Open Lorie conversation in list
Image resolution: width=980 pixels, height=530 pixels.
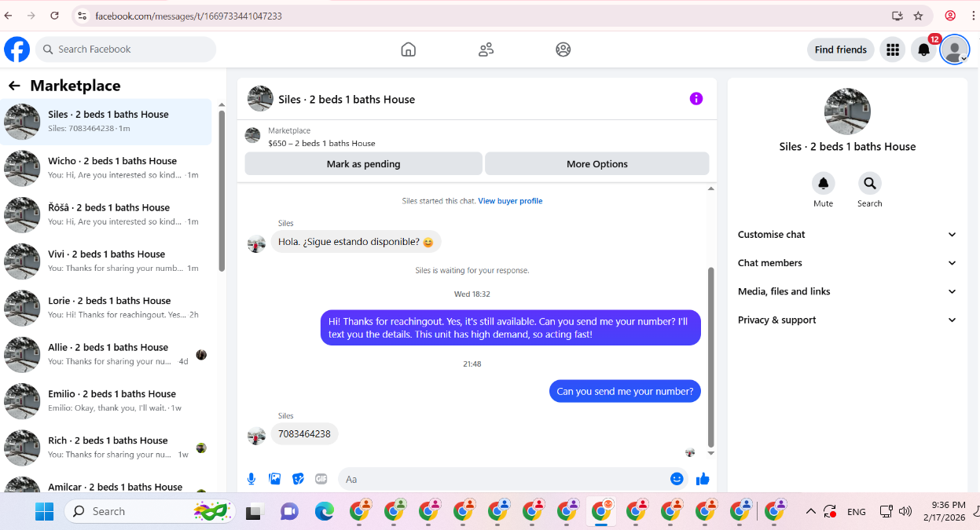[106, 308]
